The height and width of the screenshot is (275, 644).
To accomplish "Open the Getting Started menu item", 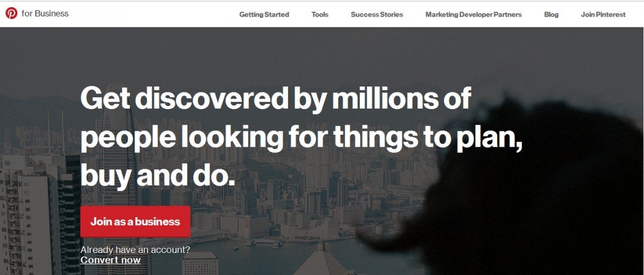I will point(264,14).
